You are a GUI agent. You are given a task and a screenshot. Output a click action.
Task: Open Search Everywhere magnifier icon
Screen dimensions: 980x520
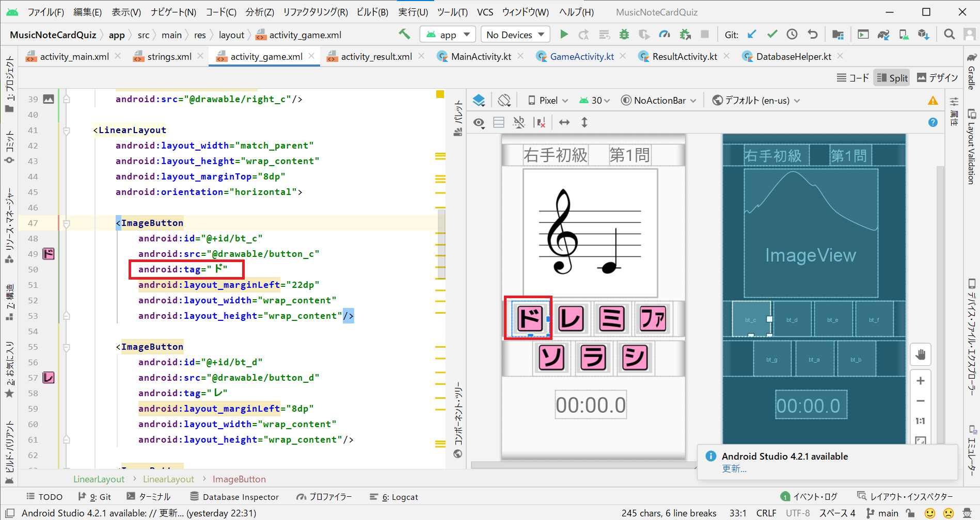click(949, 35)
